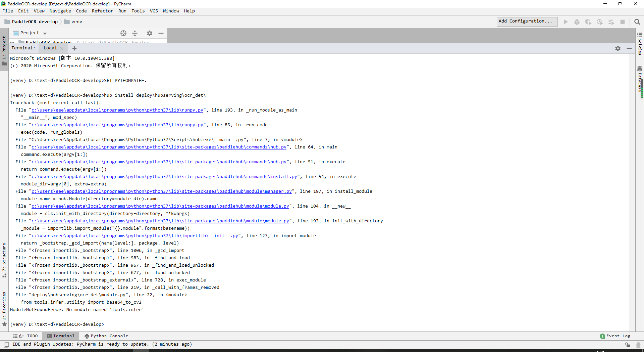The width and height of the screenshot is (644, 352).
Task: Collapse All in the Project panel
Action: 135,33
